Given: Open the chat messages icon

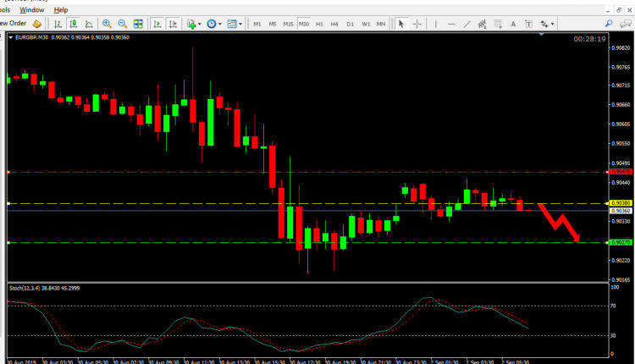Looking at the screenshot, I should click(x=626, y=24).
